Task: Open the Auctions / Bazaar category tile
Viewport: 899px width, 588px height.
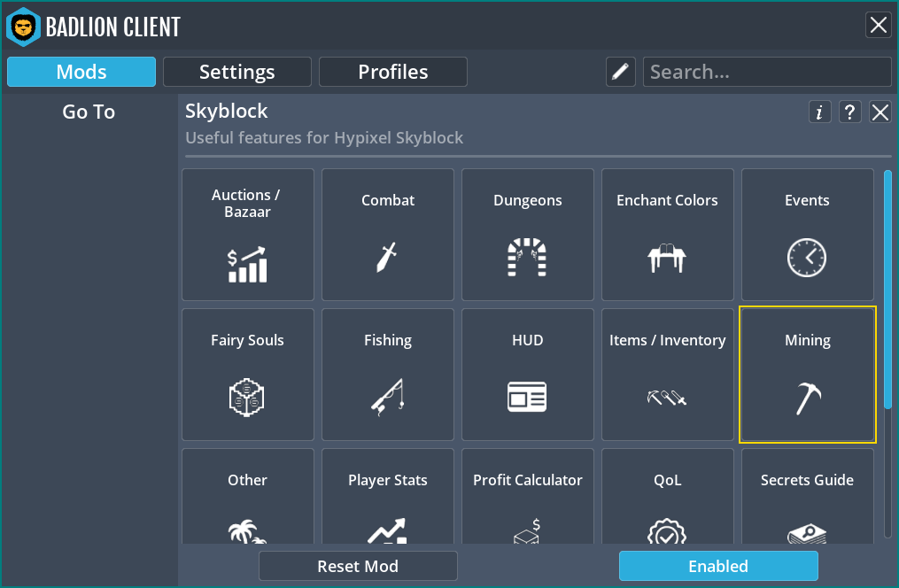Action: (248, 235)
